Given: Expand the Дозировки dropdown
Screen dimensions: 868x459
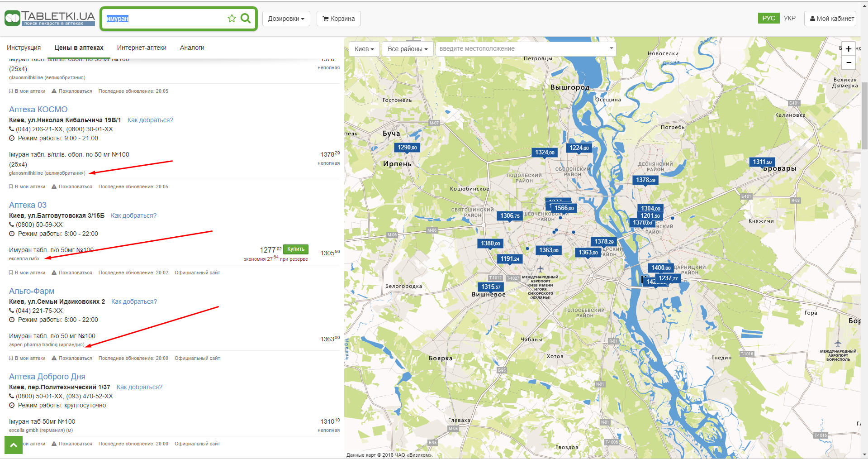Looking at the screenshot, I should click(286, 19).
